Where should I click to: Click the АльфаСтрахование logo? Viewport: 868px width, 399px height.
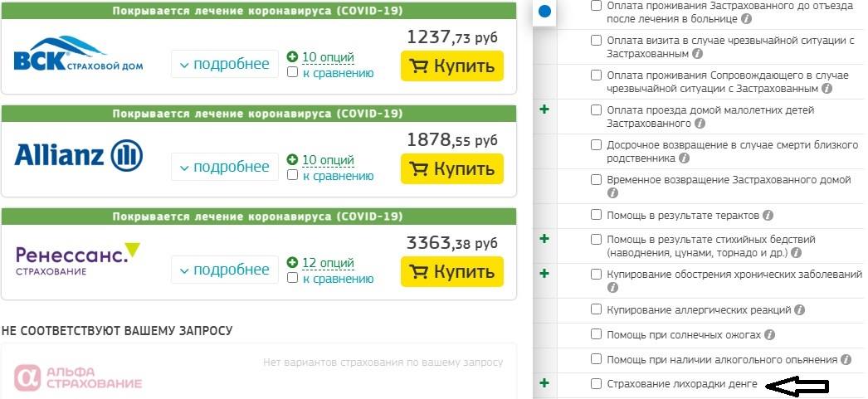pos(78,377)
